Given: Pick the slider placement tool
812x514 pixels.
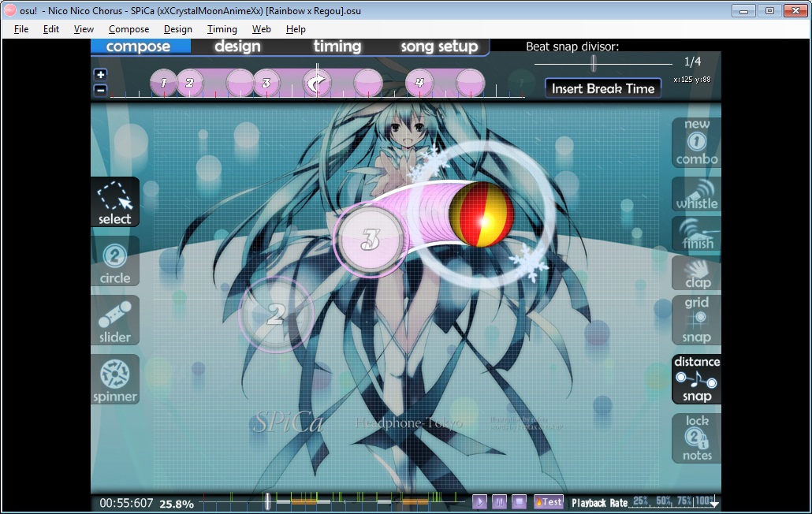Looking at the screenshot, I should 115,320.
